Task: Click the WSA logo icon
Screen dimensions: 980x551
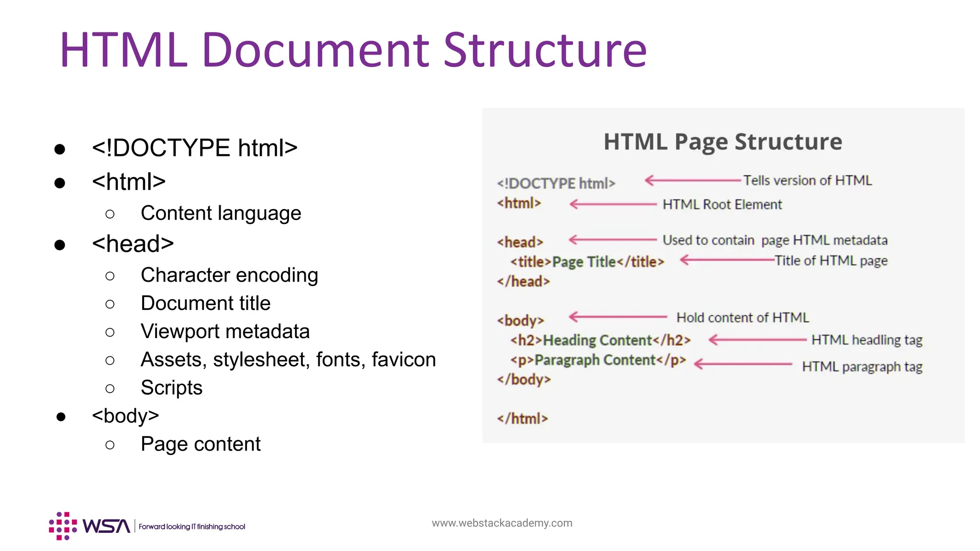Action: 89,526
